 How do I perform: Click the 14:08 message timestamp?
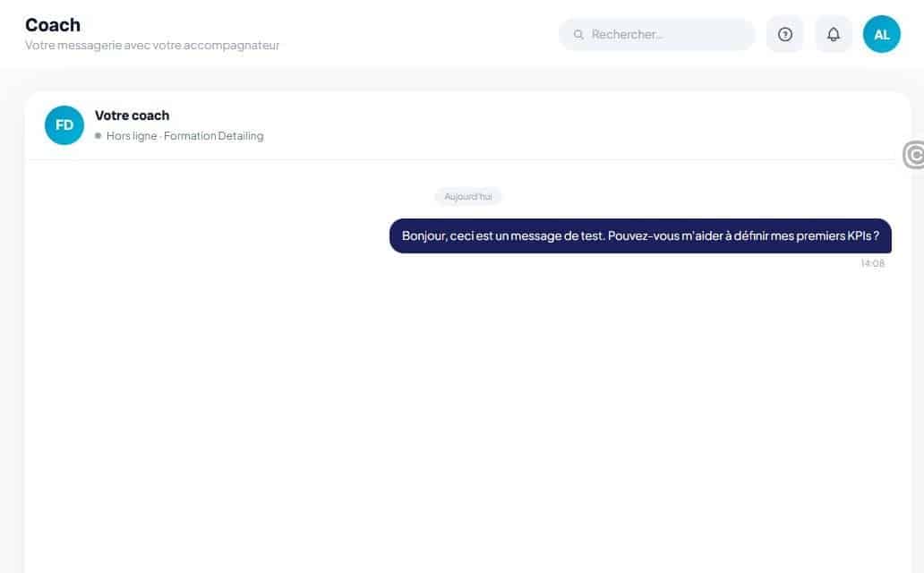(872, 263)
